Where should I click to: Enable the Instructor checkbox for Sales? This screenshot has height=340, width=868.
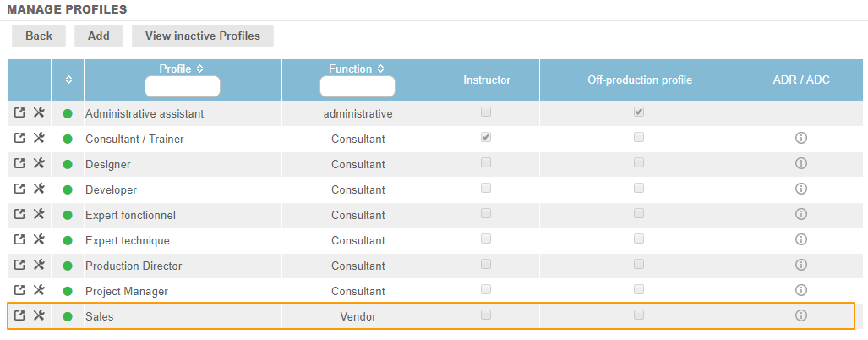[486, 315]
